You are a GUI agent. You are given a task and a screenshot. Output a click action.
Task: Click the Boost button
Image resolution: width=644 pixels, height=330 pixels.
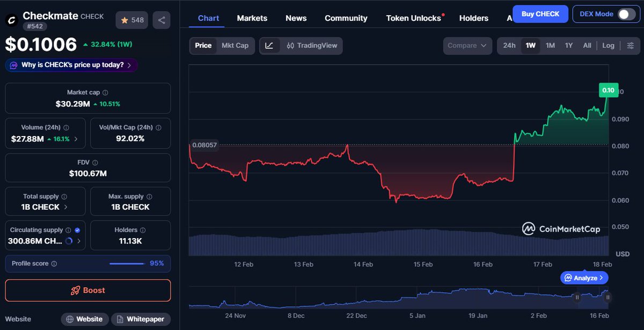point(88,290)
